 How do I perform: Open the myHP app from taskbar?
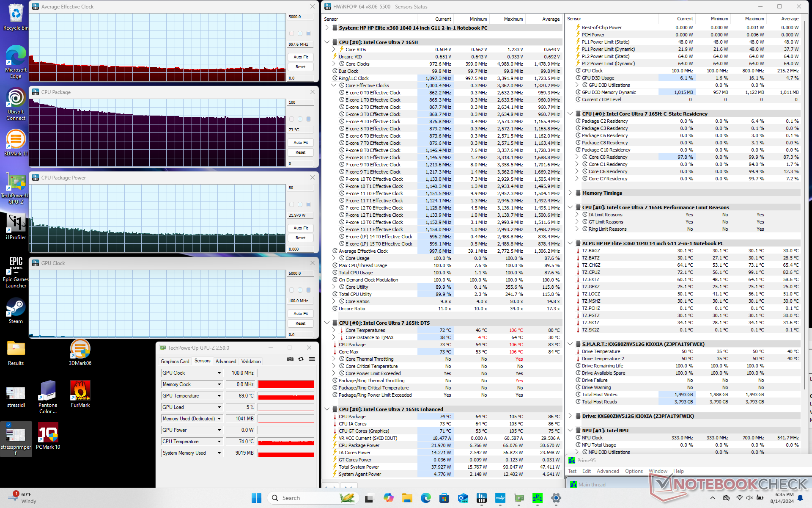click(x=500, y=498)
